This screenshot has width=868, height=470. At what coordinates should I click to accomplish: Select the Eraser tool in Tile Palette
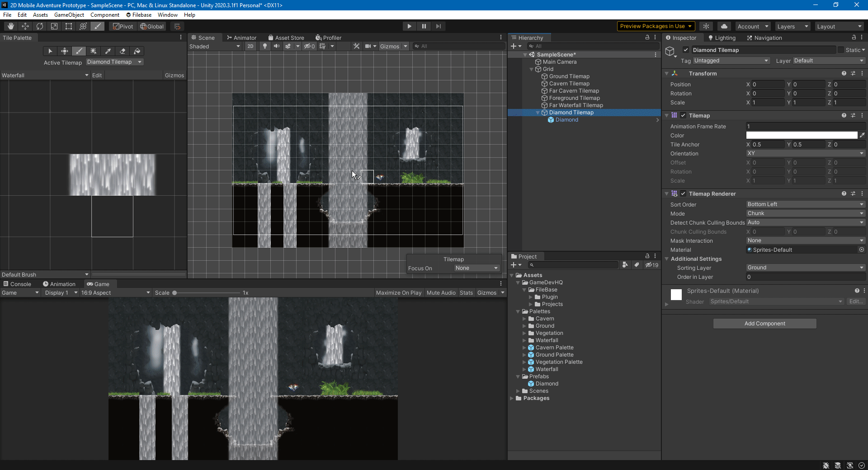[123, 51]
